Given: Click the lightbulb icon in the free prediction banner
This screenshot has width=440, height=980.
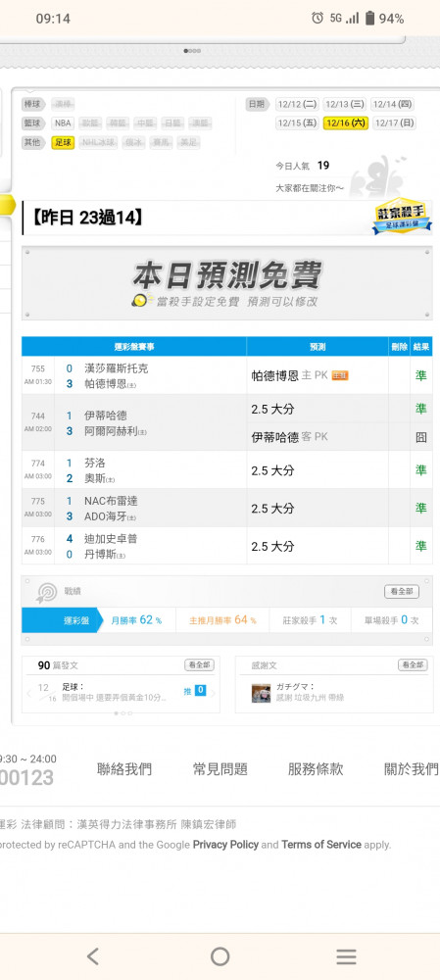Looking at the screenshot, I should (142, 300).
